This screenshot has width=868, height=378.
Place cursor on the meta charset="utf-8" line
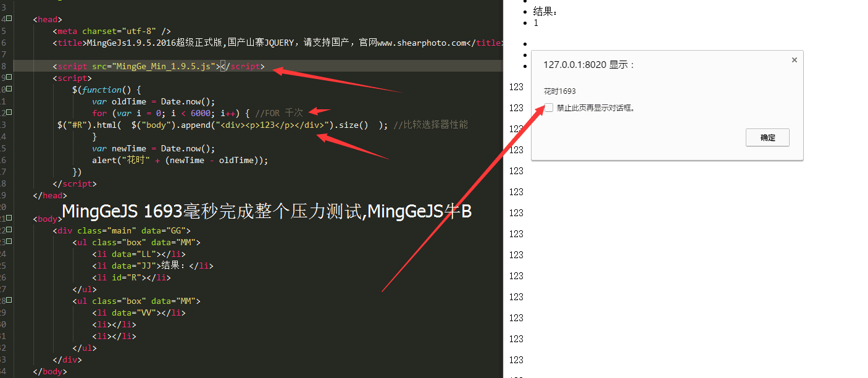coord(112,31)
